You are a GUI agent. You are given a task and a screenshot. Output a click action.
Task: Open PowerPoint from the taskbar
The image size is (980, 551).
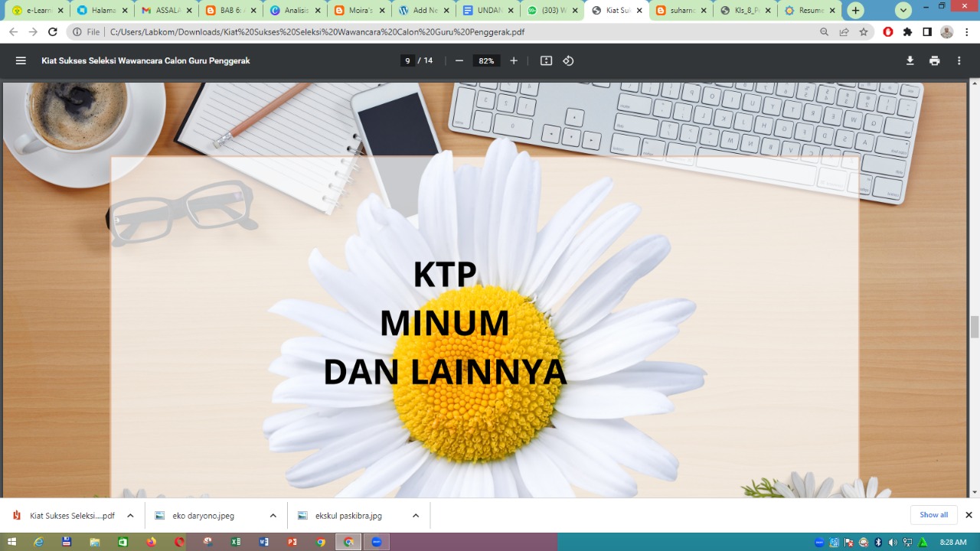click(292, 542)
